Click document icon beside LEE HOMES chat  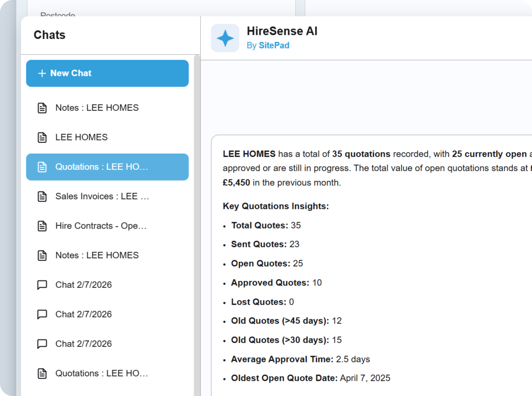[x=42, y=137]
